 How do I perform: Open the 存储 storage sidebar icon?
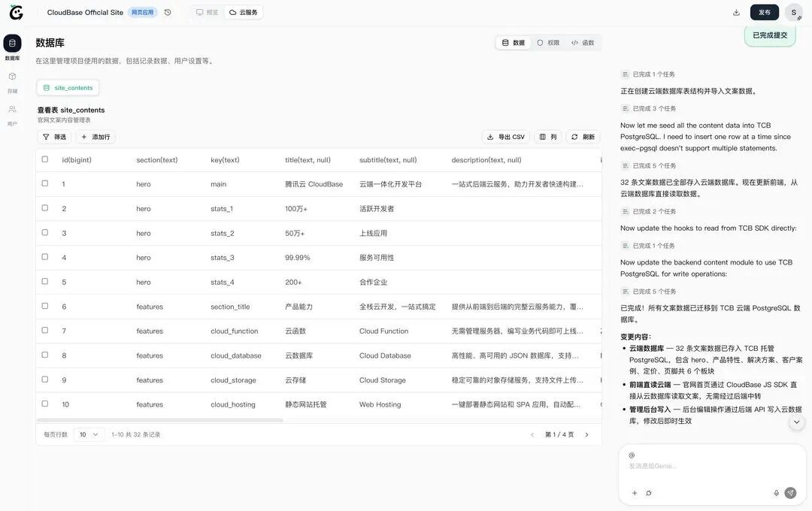point(13,77)
